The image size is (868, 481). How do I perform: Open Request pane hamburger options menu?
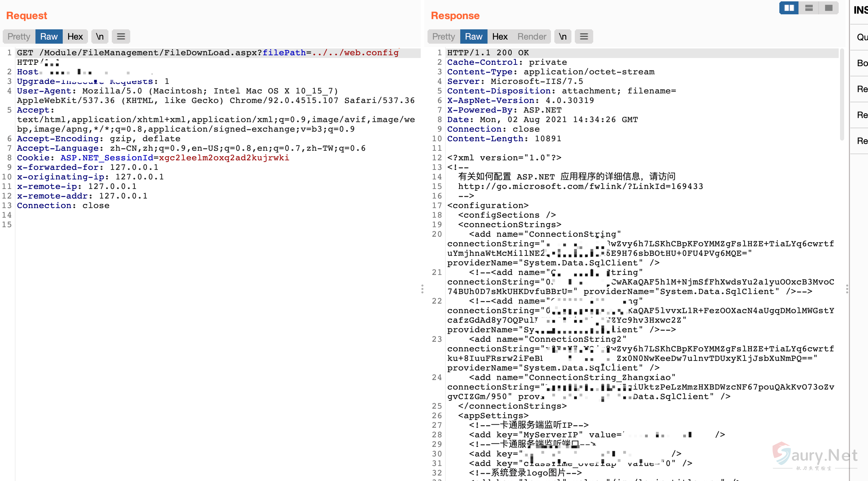click(x=121, y=37)
